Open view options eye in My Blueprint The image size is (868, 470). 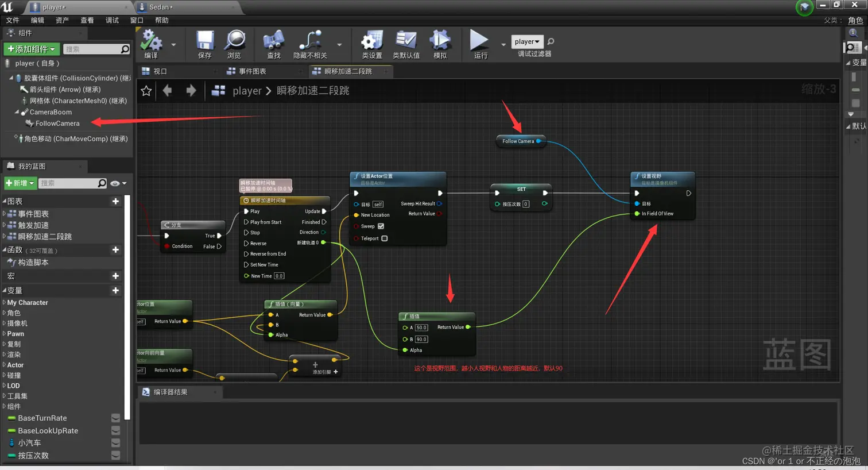coord(118,183)
